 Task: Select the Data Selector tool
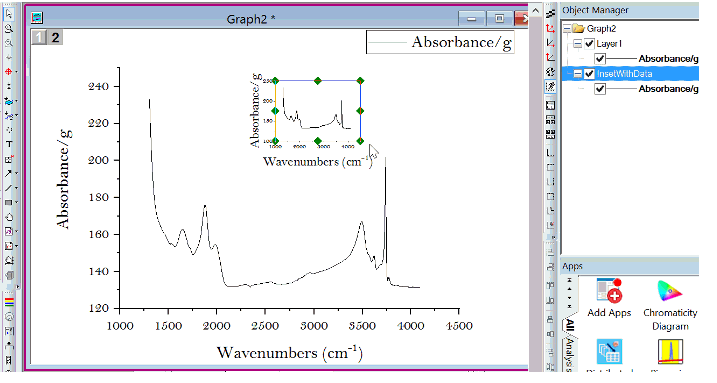(x=8, y=101)
